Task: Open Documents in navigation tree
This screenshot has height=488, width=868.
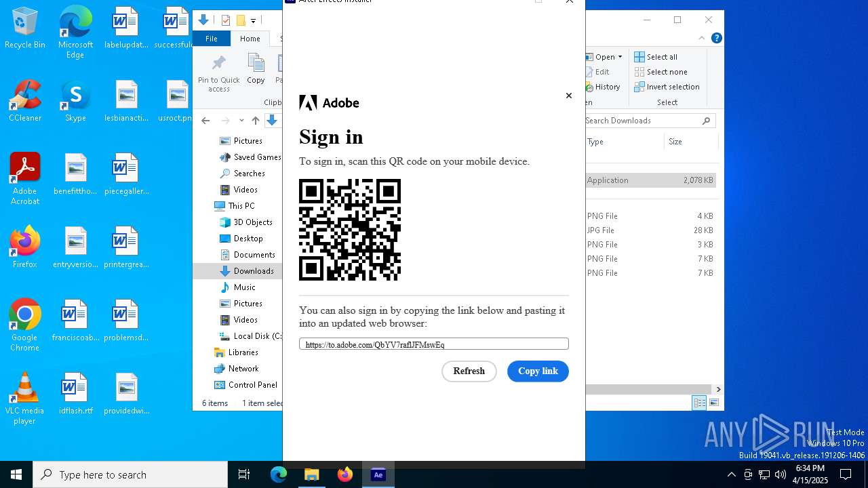Action: (248, 255)
